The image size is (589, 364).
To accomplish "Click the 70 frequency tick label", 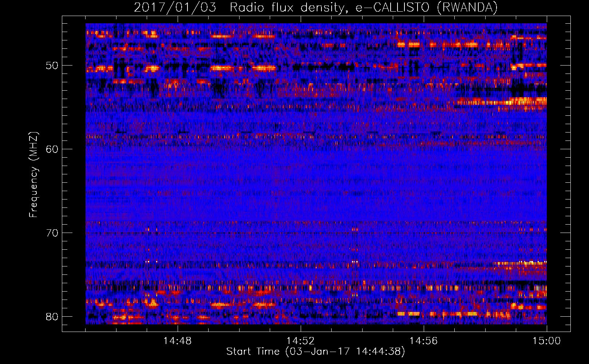I will (52, 233).
